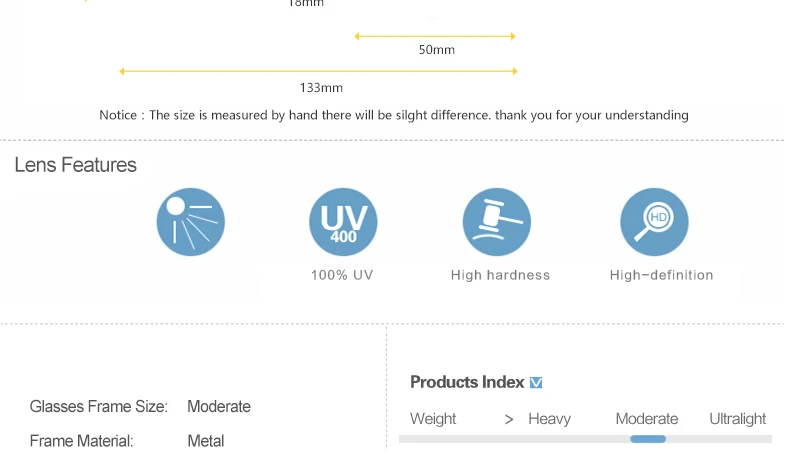Click the 133mm measurement label

(321, 88)
